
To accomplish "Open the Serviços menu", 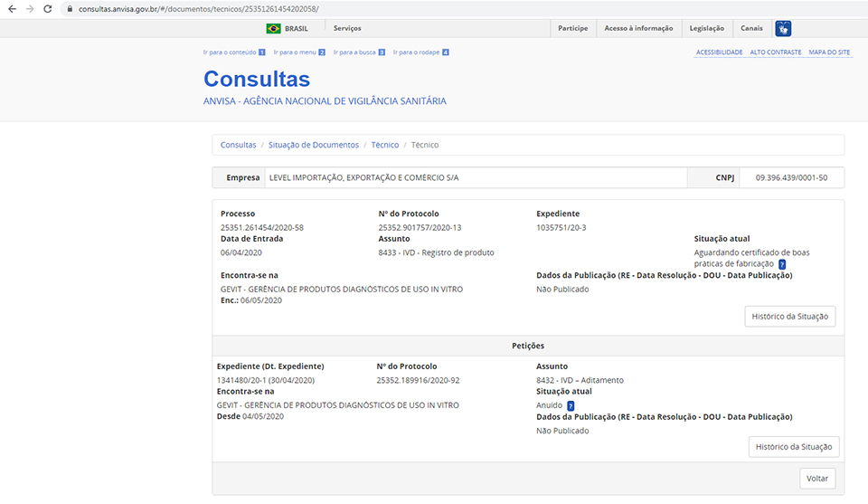I will click(347, 28).
